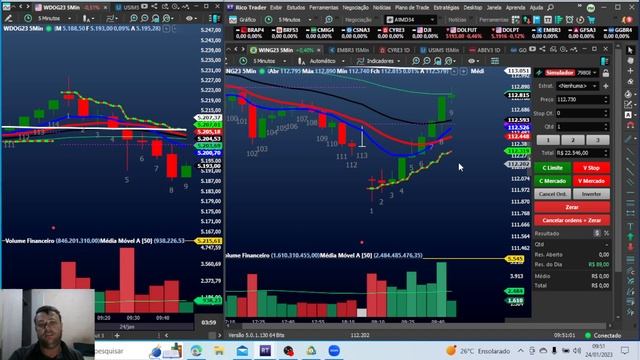Open the Plano de Trade menu

click(412, 7)
